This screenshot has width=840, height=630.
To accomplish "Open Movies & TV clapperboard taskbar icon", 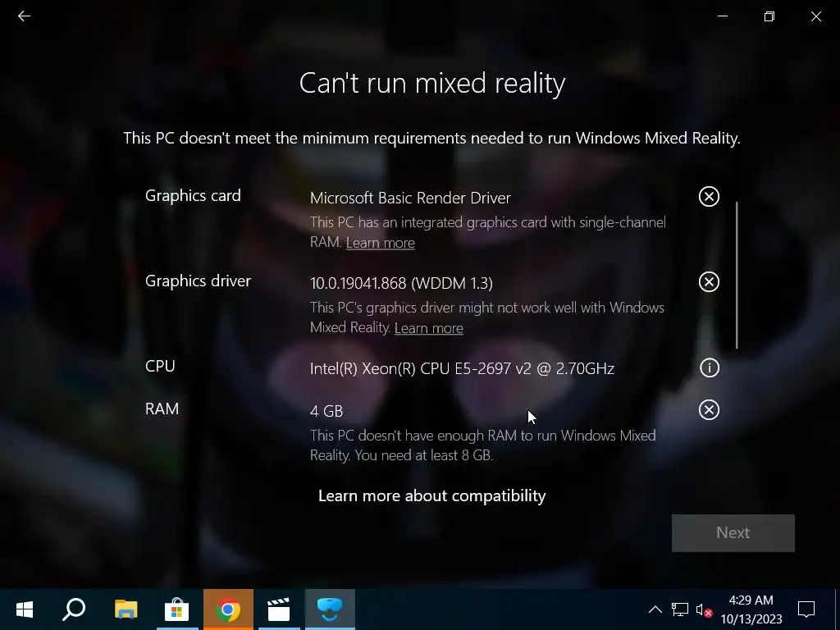I will [x=279, y=609].
